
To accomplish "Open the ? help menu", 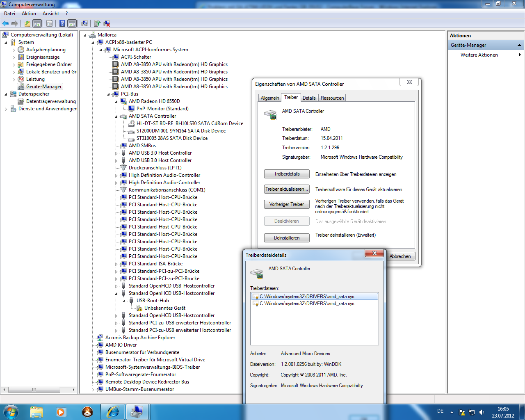I will click(66, 14).
